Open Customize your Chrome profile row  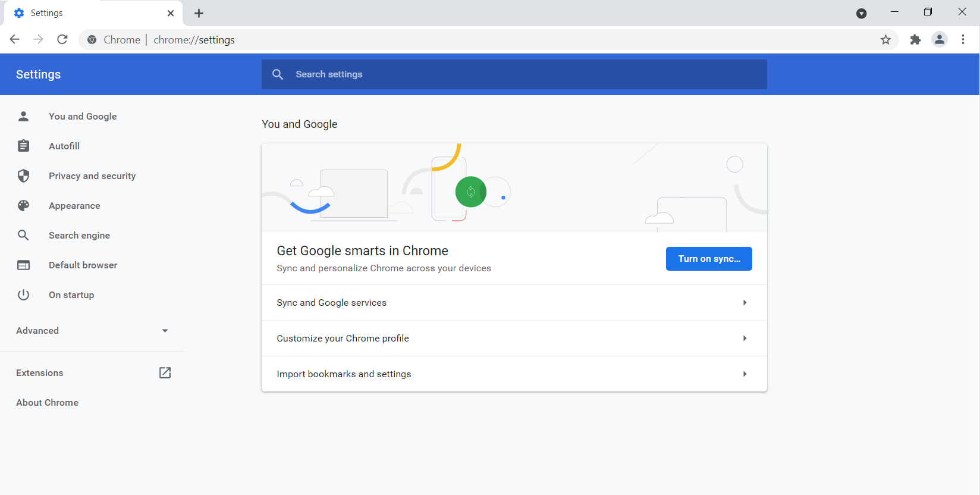click(514, 339)
